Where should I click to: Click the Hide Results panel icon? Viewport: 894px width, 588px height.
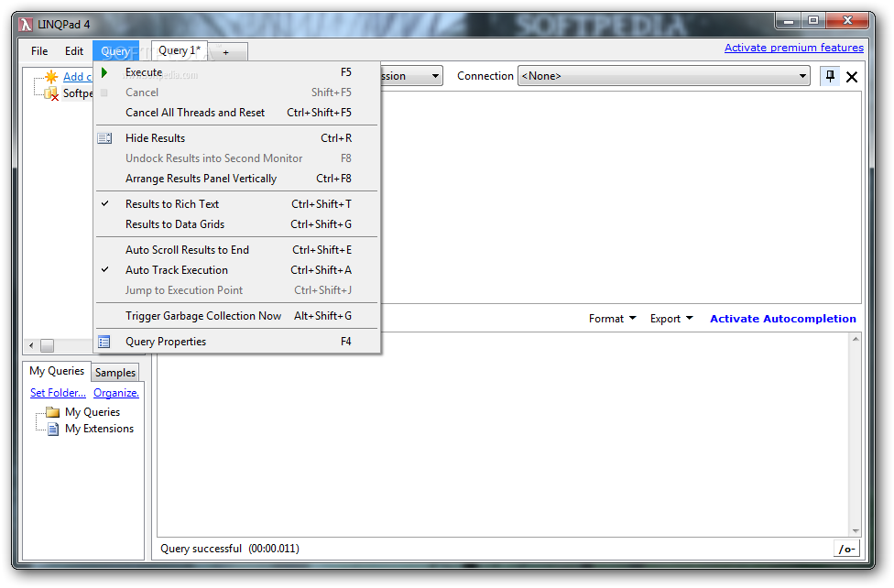pyautogui.click(x=105, y=138)
